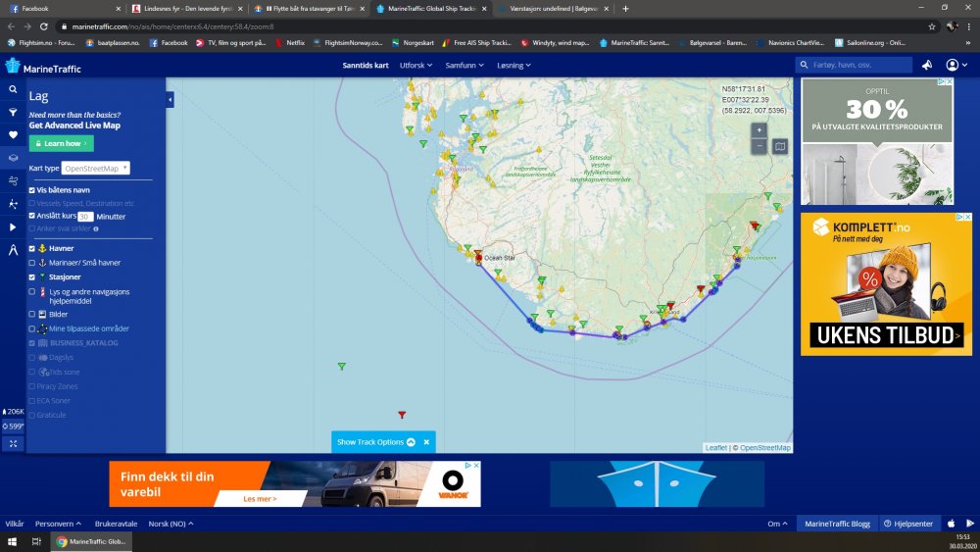Zoom in on the map
Screen dimensions: 980x552
coord(759,130)
